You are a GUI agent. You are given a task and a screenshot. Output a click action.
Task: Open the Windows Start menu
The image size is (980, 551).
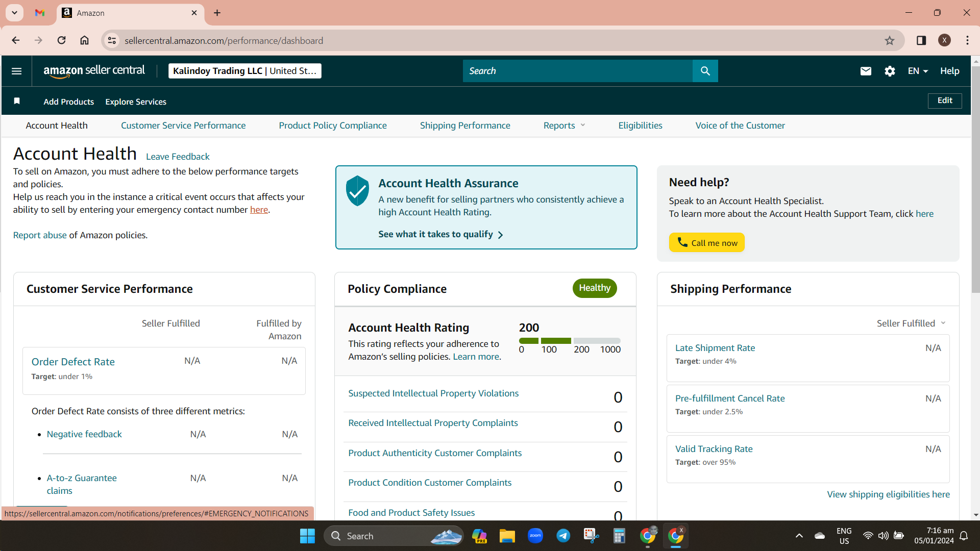(x=307, y=536)
